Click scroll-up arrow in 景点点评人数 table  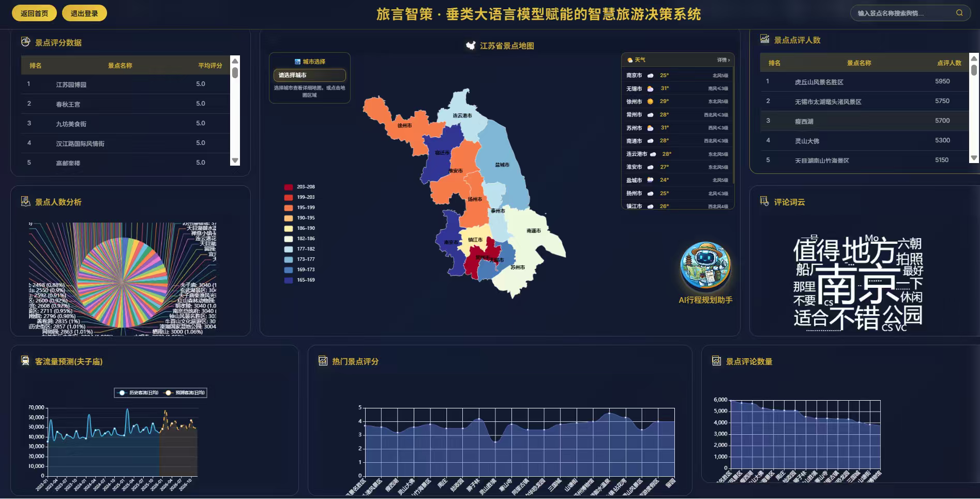[x=974, y=58]
